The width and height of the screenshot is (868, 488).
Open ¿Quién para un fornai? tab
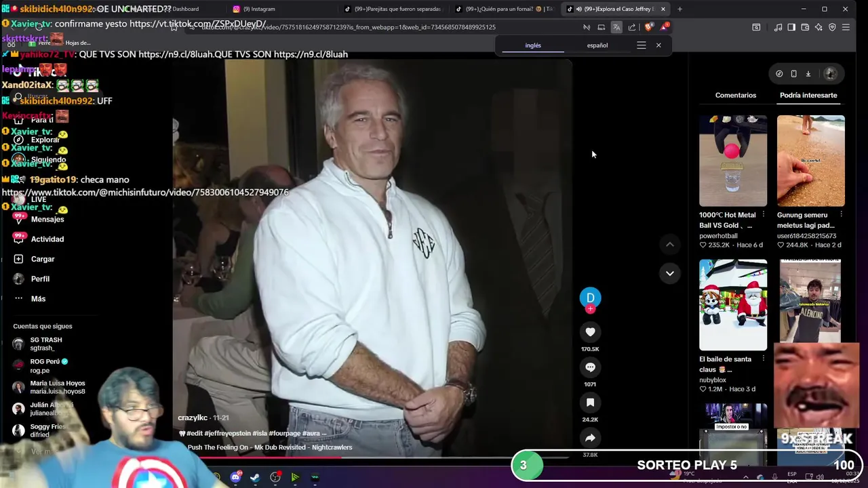pos(506,9)
